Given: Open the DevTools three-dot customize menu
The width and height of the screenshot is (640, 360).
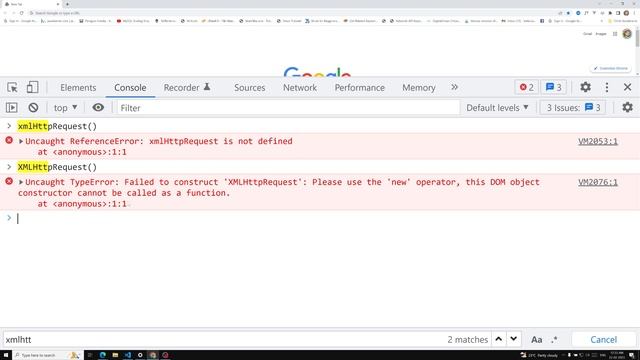Looking at the screenshot, I should click(x=607, y=87).
